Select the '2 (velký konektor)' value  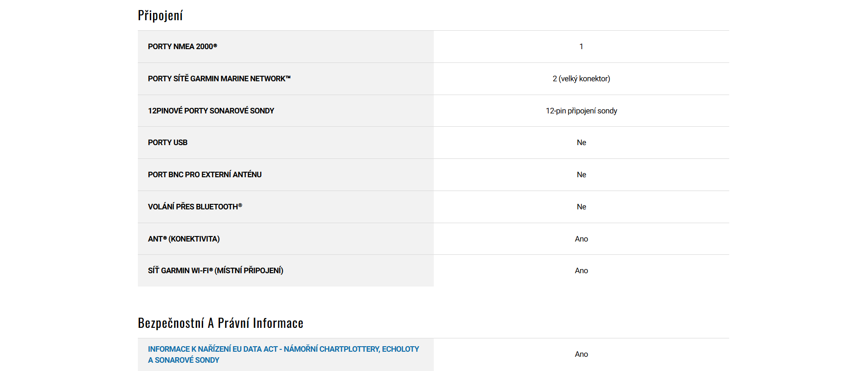(x=581, y=79)
